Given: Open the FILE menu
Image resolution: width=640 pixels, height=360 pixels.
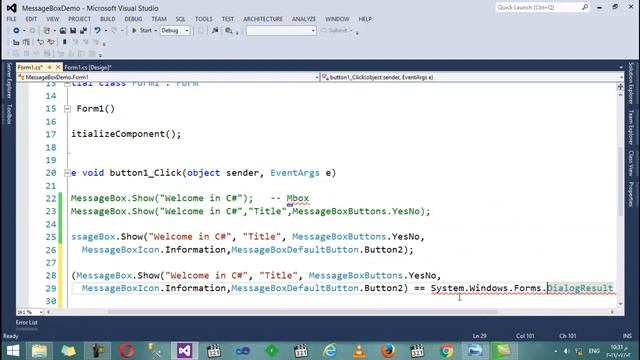Looking at the screenshot, I should click(11, 19).
